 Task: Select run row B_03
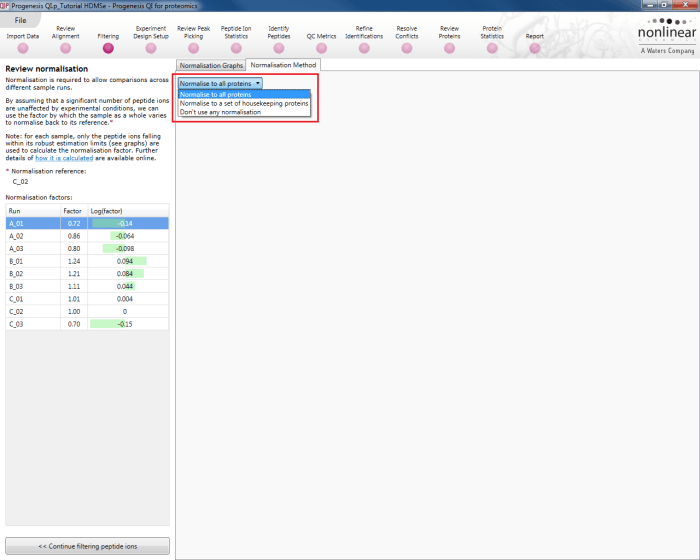click(88, 286)
